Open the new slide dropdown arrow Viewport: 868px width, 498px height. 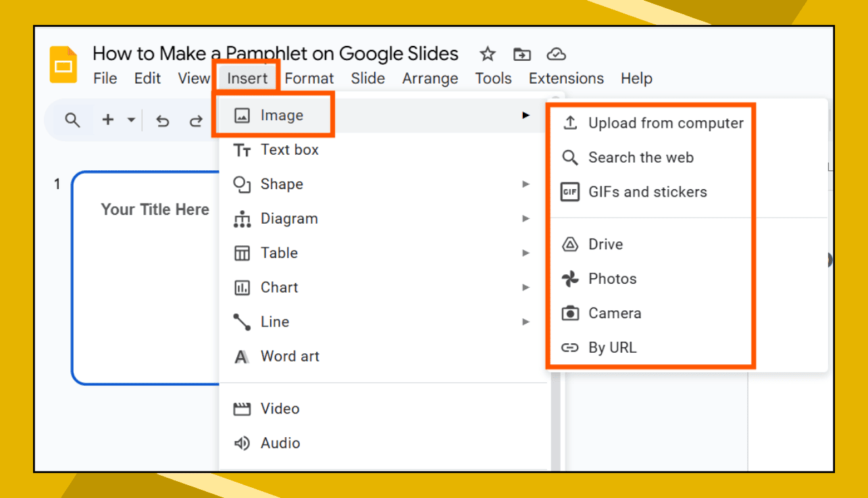click(131, 119)
